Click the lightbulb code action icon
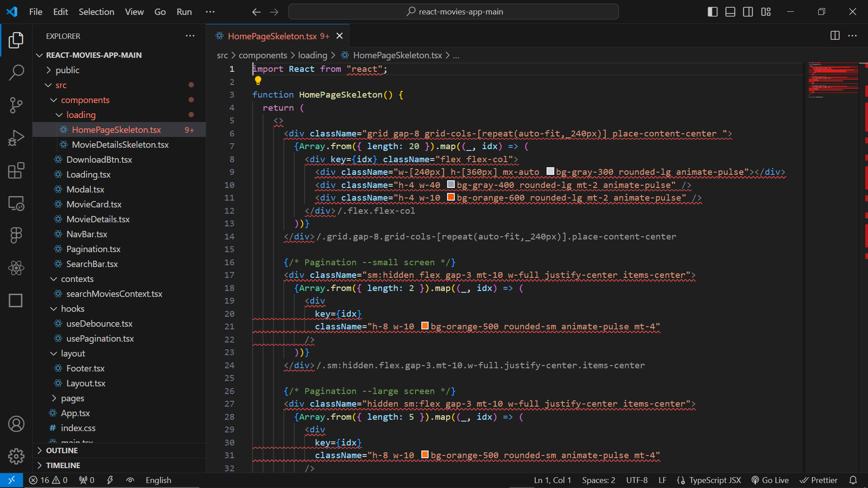 (x=258, y=81)
